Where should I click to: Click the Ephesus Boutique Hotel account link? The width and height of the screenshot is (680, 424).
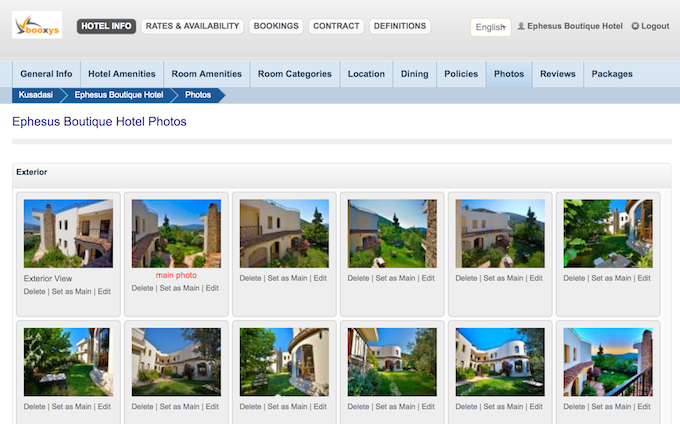point(575,26)
